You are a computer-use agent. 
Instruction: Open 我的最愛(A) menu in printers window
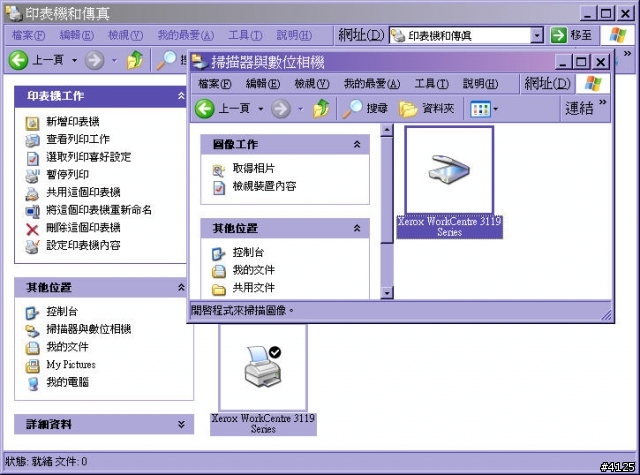[x=186, y=36]
